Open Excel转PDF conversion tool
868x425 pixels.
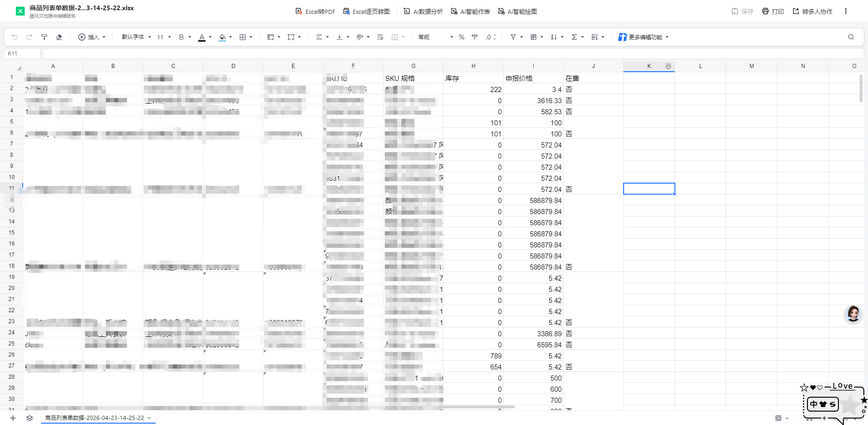pyautogui.click(x=316, y=12)
